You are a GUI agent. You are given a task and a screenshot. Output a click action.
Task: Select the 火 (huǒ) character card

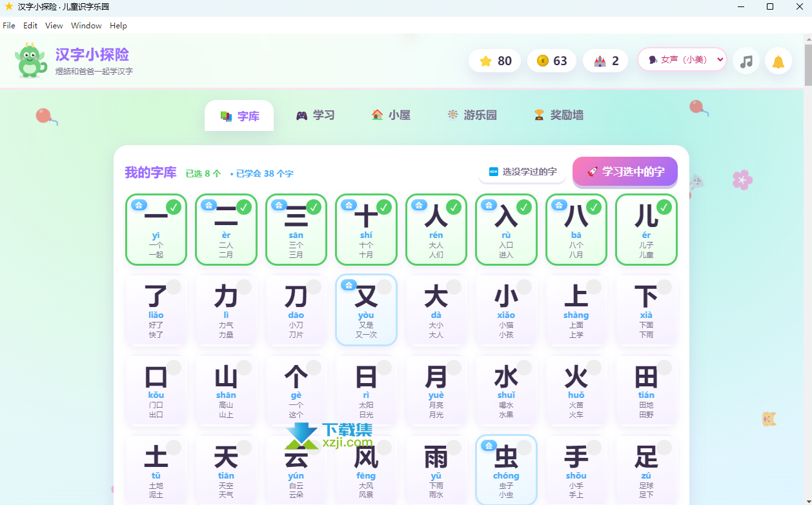(576, 390)
